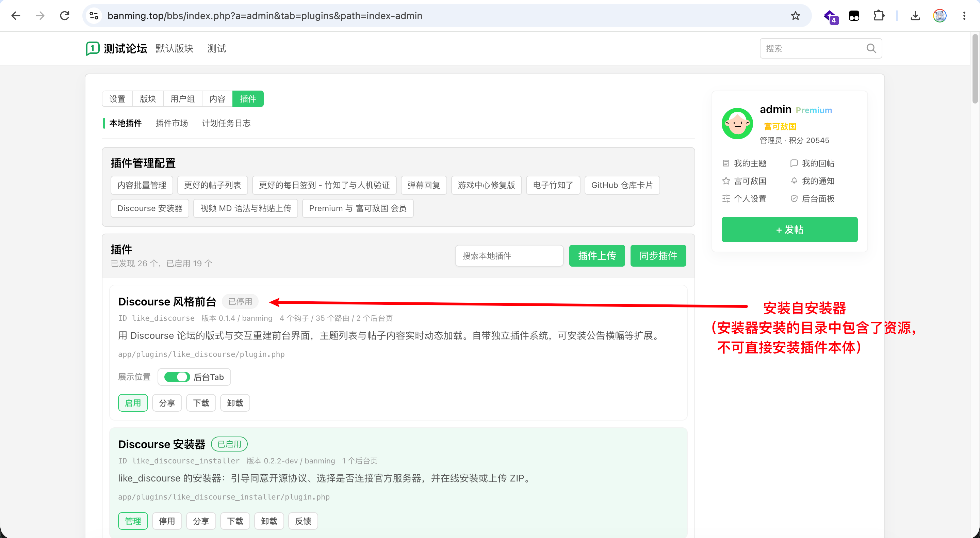Viewport: 980px width, 538px height.
Task: Open 个人设置 personal settings link
Action: pyautogui.click(x=745, y=199)
